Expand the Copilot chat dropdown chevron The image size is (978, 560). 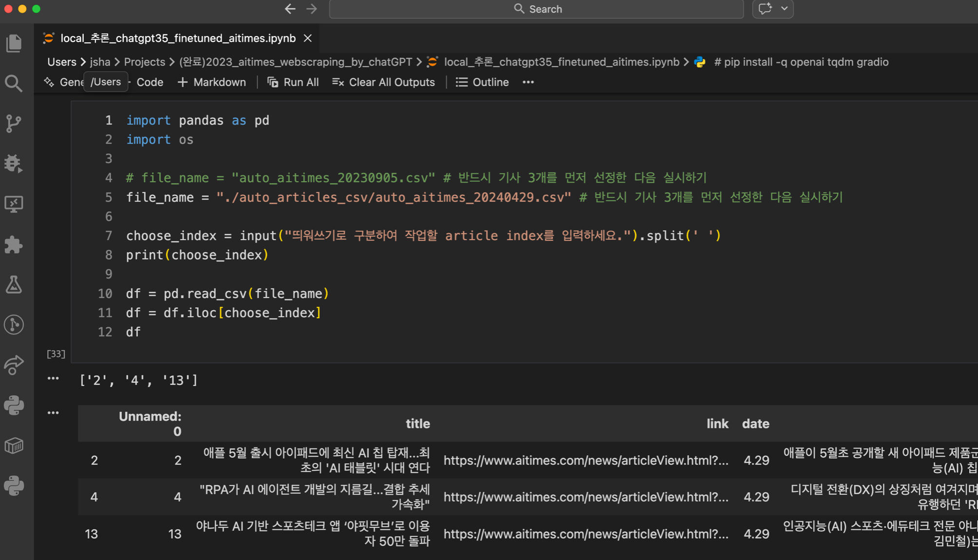coord(784,9)
